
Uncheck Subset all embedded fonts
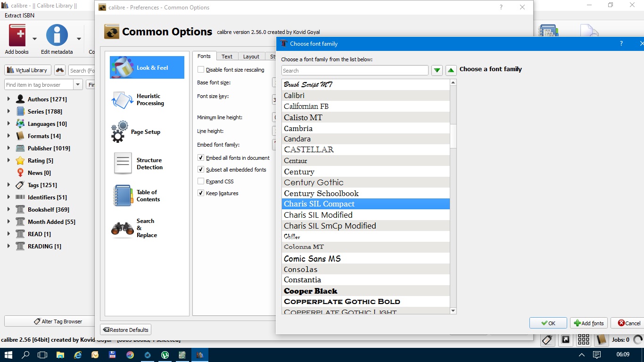[201, 170]
